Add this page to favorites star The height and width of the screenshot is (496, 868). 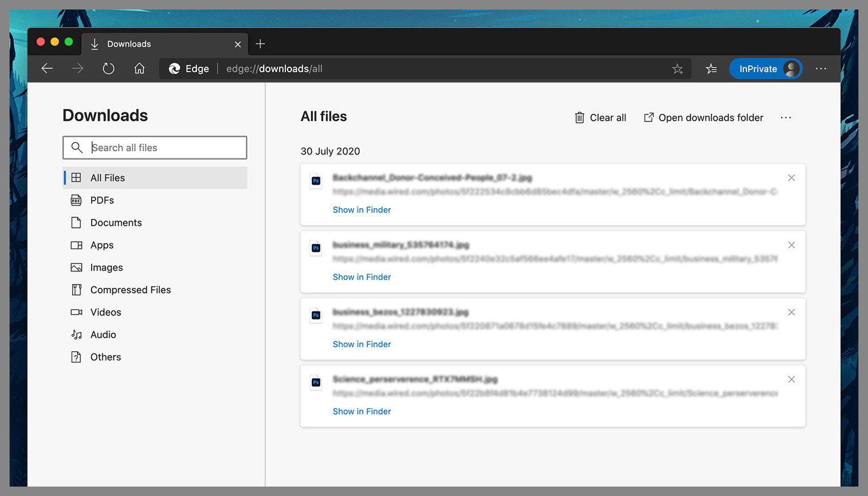point(678,69)
